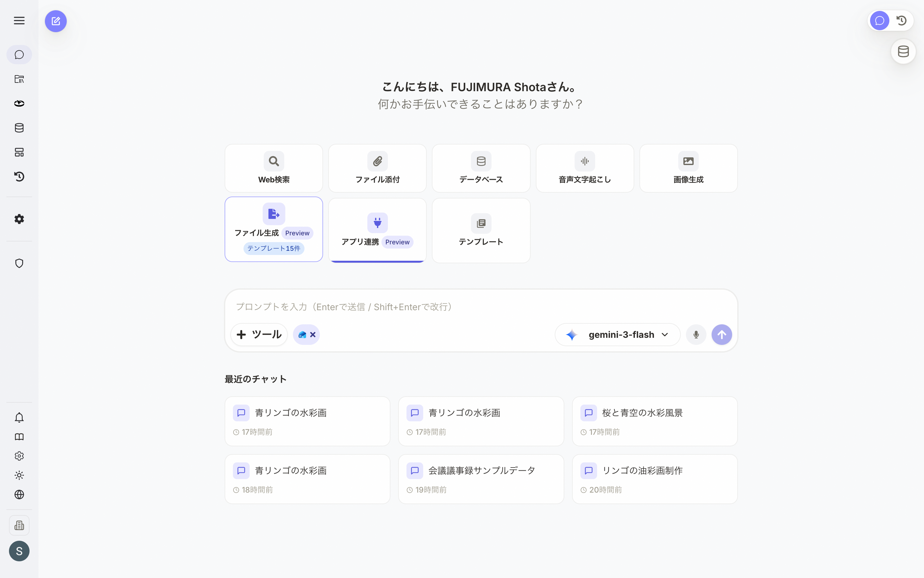Switch to chat view at top right
The image size is (924, 578).
pyautogui.click(x=880, y=21)
